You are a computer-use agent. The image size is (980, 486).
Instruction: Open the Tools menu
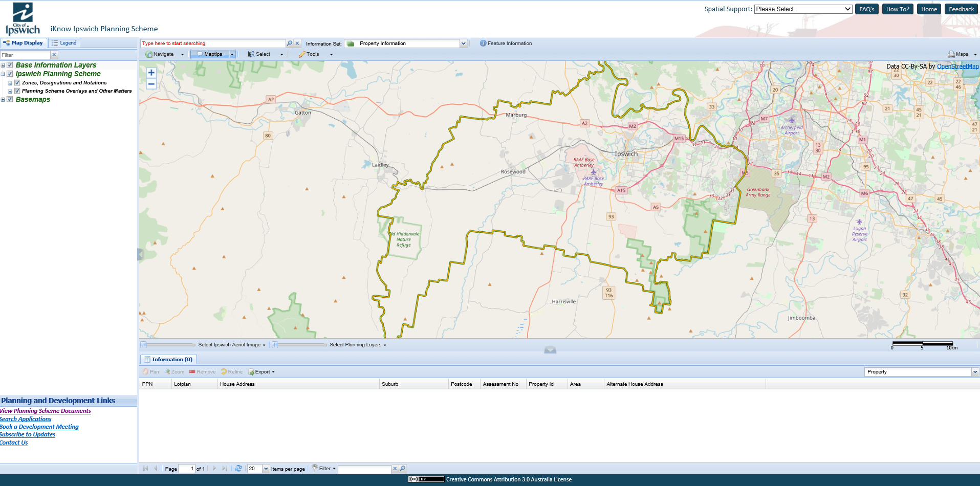[313, 54]
